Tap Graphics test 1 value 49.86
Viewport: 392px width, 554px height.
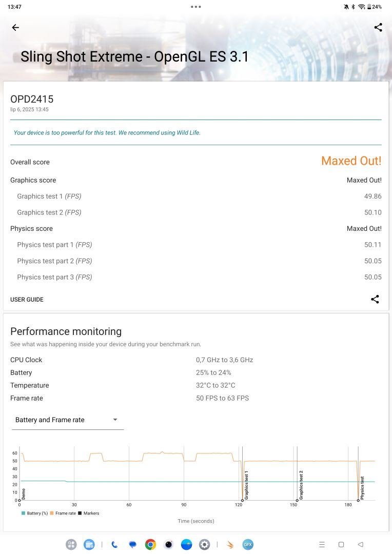click(x=373, y=196)
